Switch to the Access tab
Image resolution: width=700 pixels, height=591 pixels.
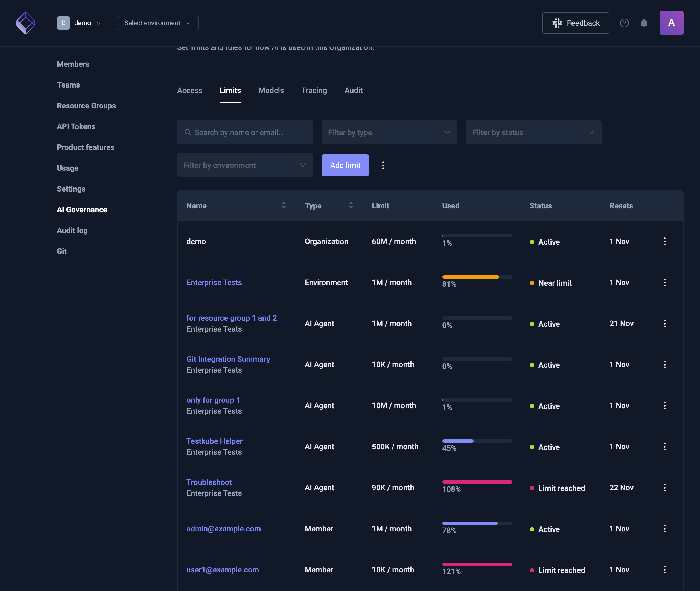pos(189,91)
